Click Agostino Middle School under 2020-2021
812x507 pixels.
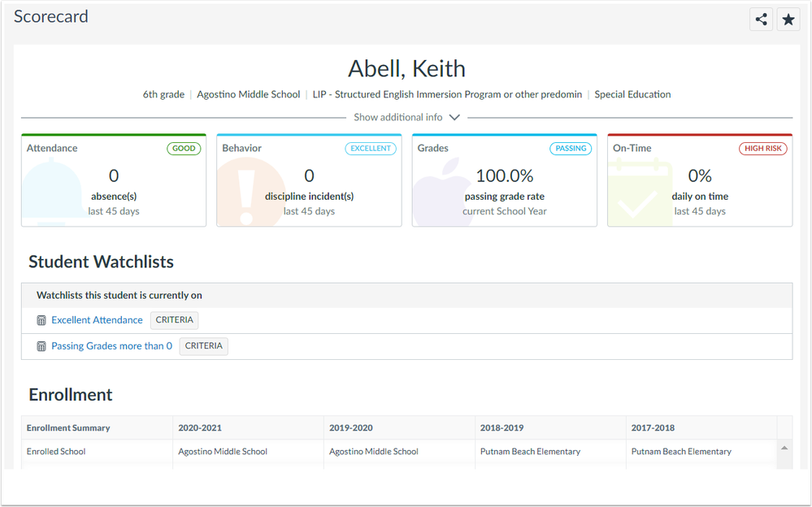(x=223, y=452)
